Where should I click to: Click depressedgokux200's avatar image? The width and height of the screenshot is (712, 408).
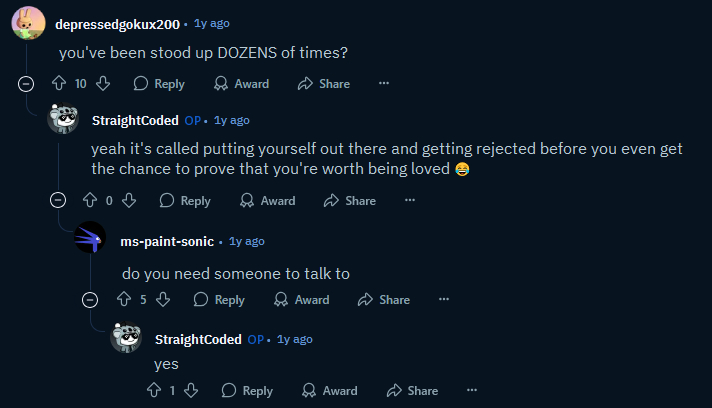coord(27,21)
